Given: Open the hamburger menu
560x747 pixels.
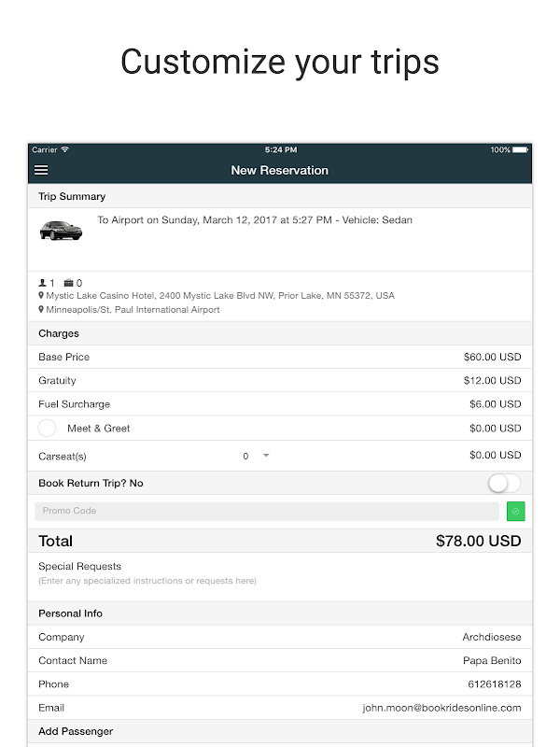Looking at the screenshot, I should click(x=41, y=171).
